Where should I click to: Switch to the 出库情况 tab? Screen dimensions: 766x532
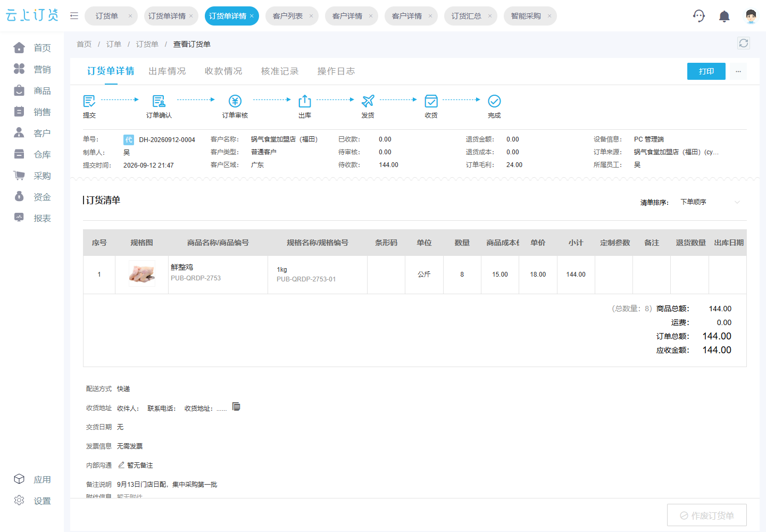click(x=167, y=71)
